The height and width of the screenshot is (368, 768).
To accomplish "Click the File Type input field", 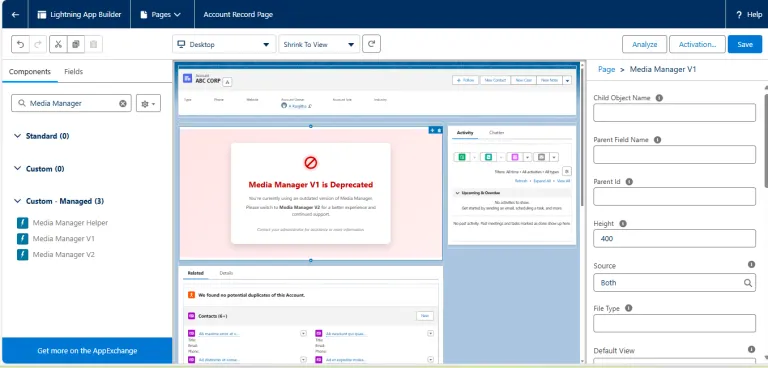I will [674, 323].
